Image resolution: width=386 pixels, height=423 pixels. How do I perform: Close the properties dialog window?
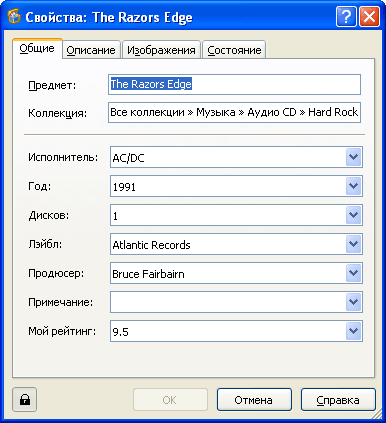369,16
